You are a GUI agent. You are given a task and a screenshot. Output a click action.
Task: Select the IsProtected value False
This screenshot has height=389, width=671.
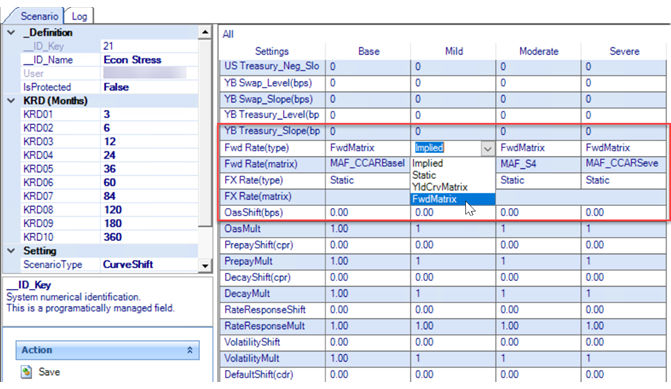(116, 87)
